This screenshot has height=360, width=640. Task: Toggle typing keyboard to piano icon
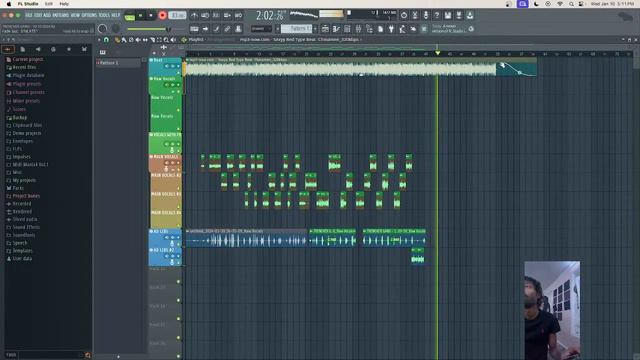pyautogui.click(x=194, y=29)
